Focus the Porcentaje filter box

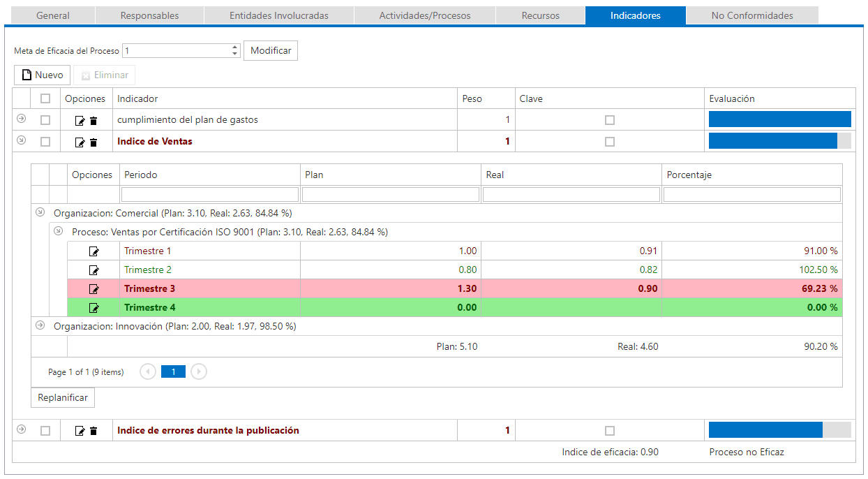pyautogui.click(x=752, y=195)
